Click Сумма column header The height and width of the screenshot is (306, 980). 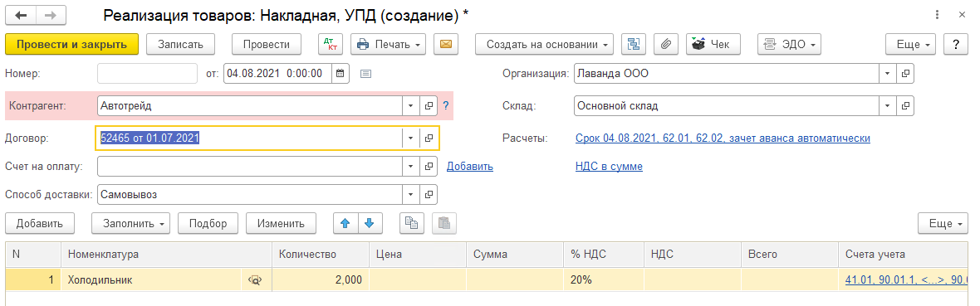(x=515, y=254)
